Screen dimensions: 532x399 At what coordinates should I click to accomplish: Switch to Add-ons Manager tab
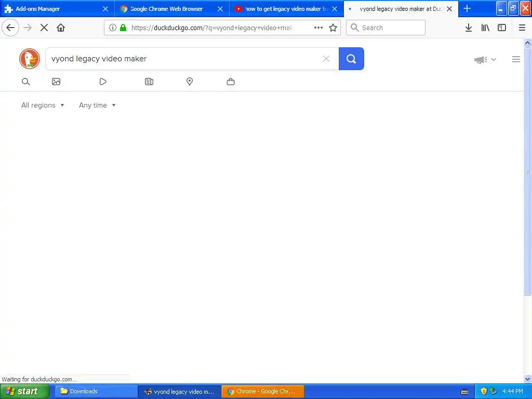pyautogui.click(x=57, y=9)
